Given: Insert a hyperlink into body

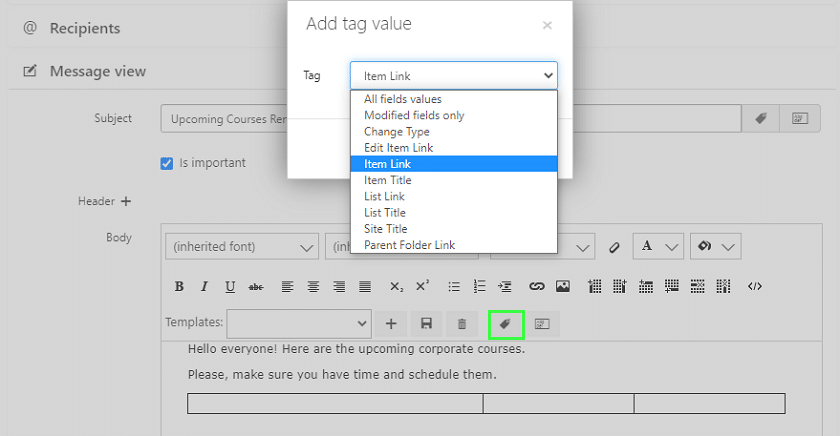Looking at the screenshot, I should tap(537, 287).
